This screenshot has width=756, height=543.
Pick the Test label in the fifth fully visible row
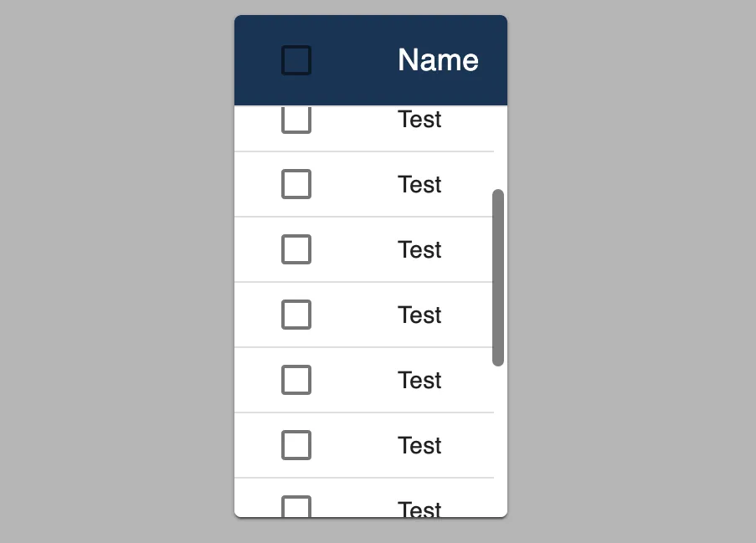click(419, 445)
